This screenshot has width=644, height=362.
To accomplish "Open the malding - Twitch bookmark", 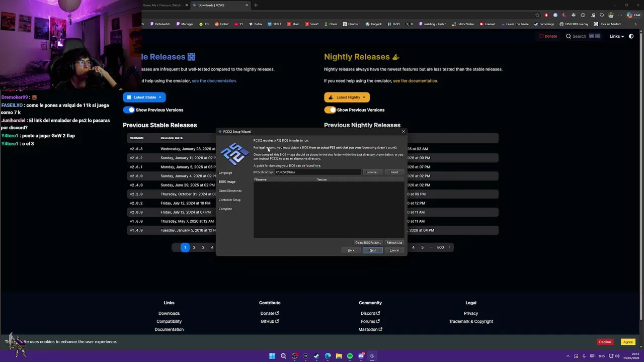I will (432, 24).
